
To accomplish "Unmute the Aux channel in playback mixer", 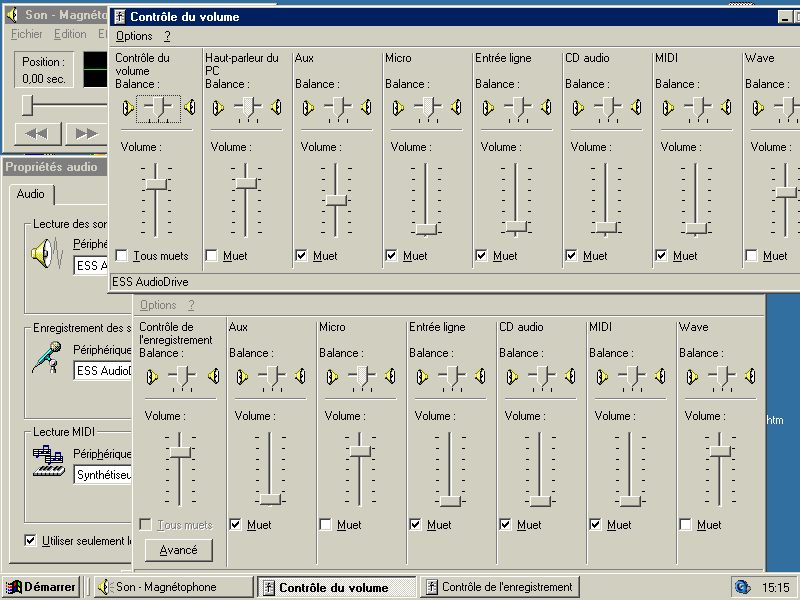I will [x=302, y=256].
